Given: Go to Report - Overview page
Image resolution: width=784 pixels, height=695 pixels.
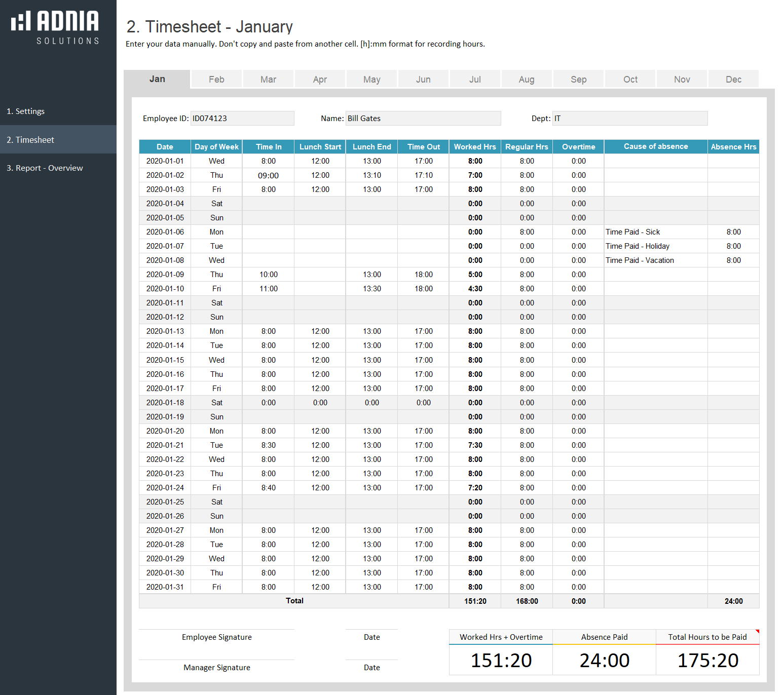Looking at the screenshot, I should pos(45,168).
